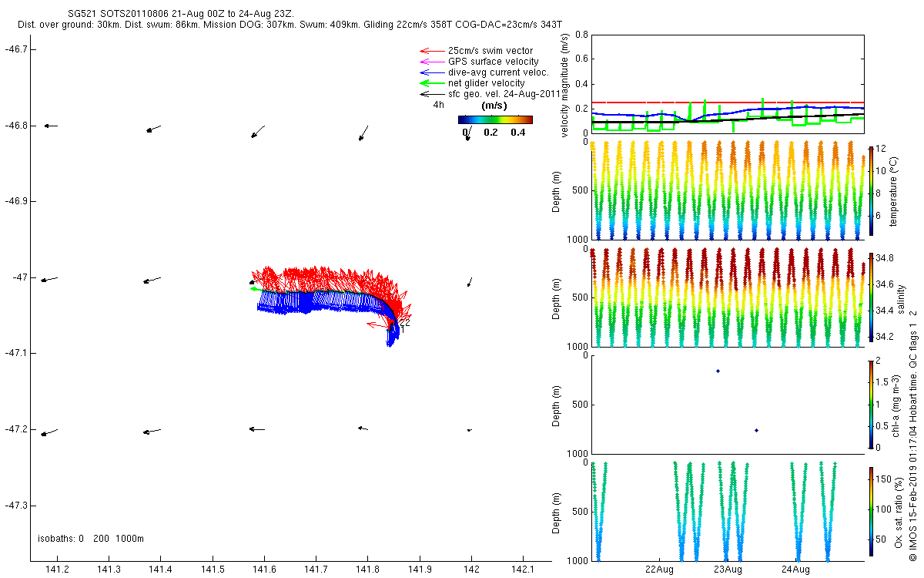Click the velocity (m/s) horizontal colorbar
The width and height of the screenshot is (924, 578).
click(495, 119)
